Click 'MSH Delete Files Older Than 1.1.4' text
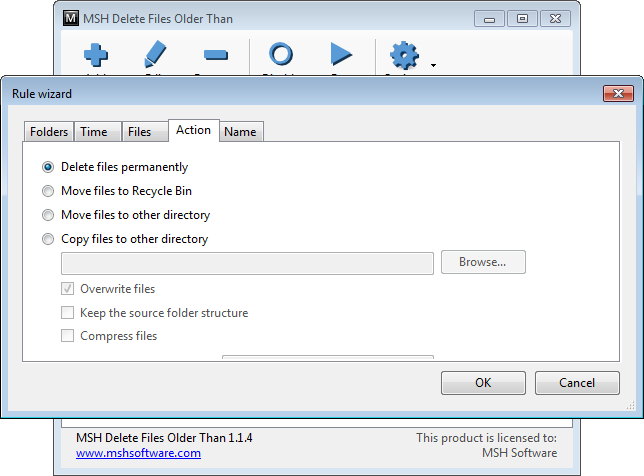This screenshot has width=644, height=476. click(x=164, y=438)
